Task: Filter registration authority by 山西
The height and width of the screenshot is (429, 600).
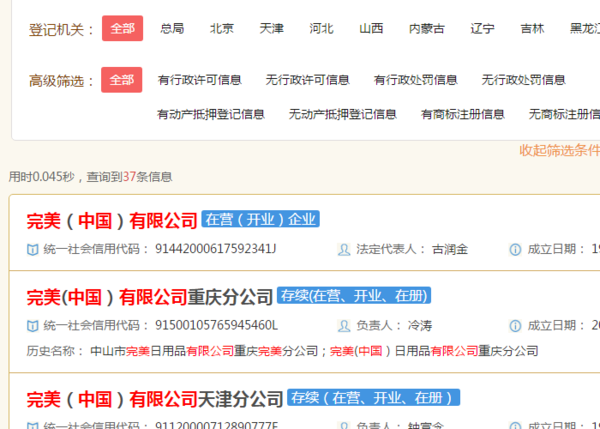Action: (x=371, y=28)
